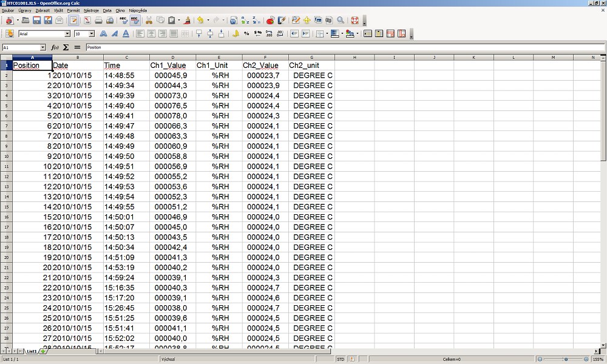Apply percent number format
Image resolution: width=607 pixels, height=364 pixels.
click(x=246, y=33)
